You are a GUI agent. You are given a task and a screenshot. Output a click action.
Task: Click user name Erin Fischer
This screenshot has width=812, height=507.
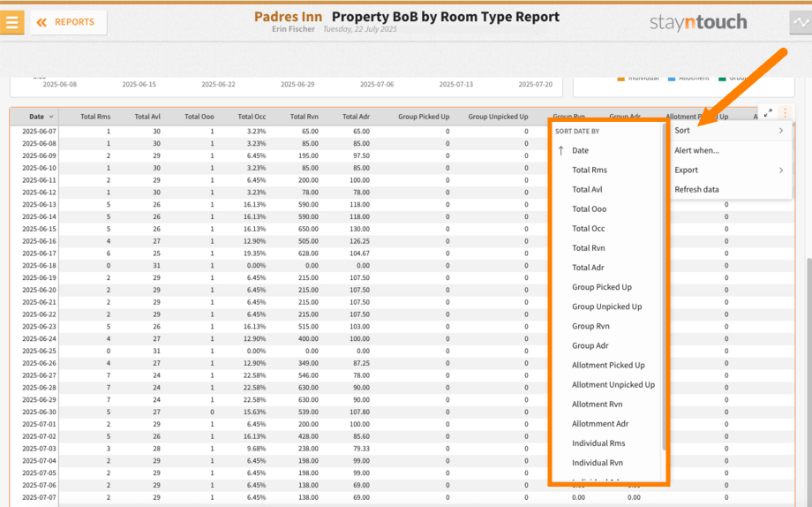point(293,29)
